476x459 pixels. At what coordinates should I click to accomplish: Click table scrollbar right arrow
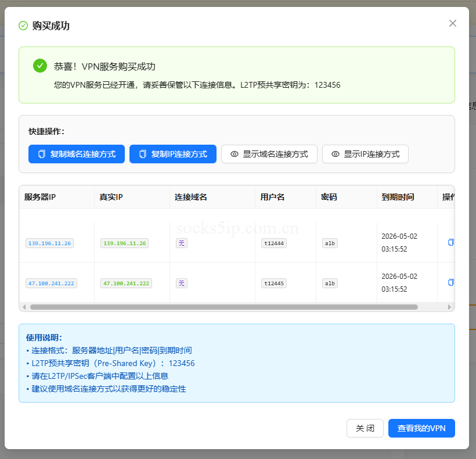click(449, 307)
